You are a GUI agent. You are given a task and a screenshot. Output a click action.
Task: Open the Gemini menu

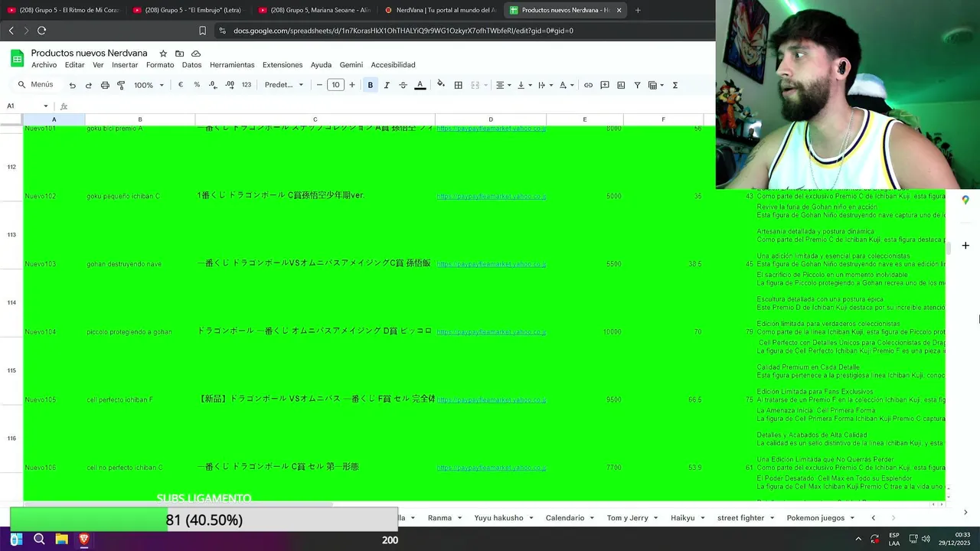(351, 65)
